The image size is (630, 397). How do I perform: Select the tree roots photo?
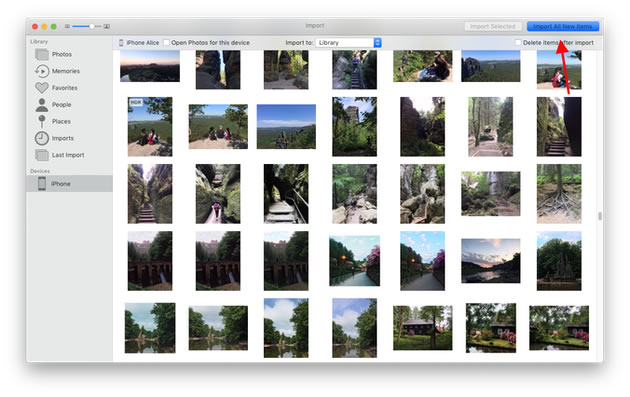pos(559,194)
